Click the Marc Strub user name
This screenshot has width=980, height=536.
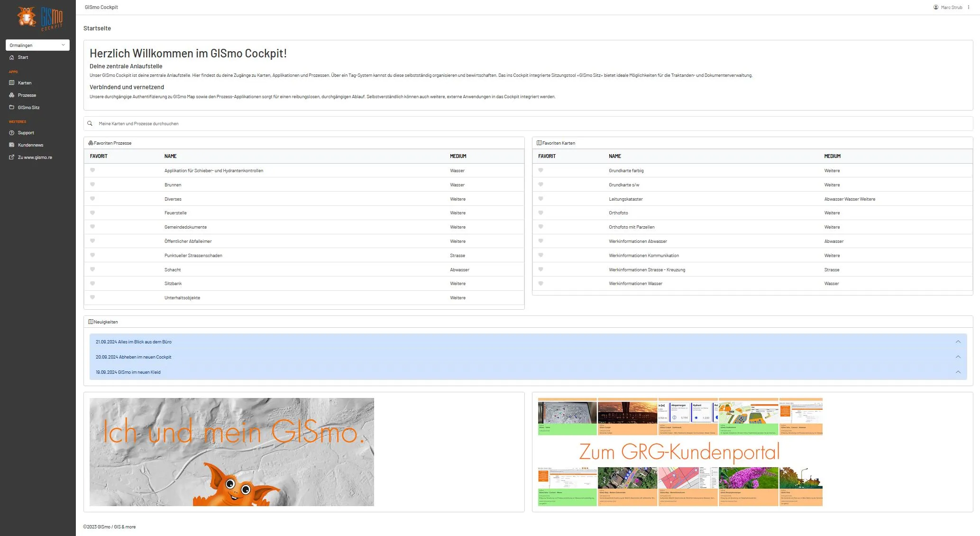point(952,8)
